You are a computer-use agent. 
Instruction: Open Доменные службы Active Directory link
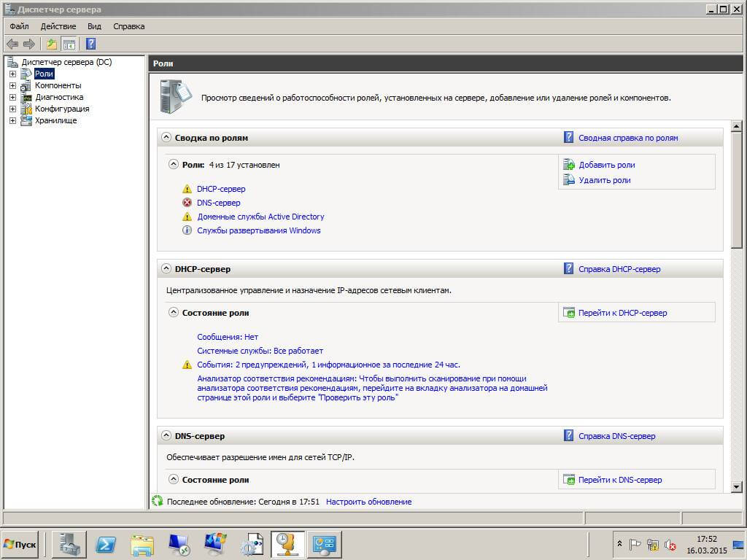coord(260,217)
